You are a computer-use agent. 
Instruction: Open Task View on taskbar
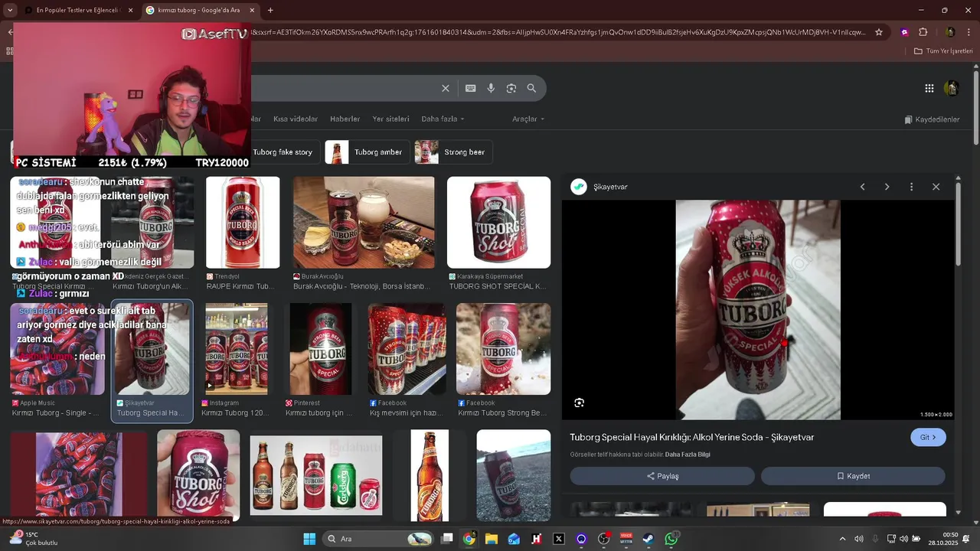(x=447, y=539)
